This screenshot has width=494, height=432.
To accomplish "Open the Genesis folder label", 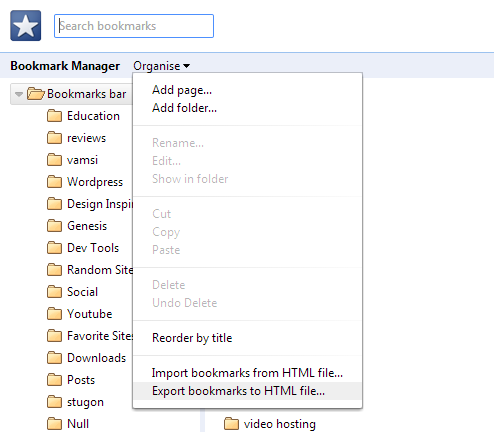I will click(x=87, y=226).
